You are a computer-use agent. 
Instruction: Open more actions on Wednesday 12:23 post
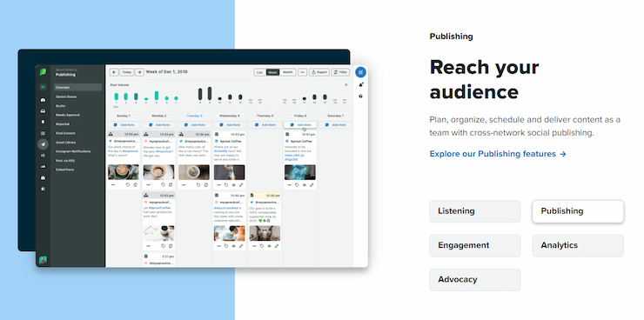(x=218, y=185)
